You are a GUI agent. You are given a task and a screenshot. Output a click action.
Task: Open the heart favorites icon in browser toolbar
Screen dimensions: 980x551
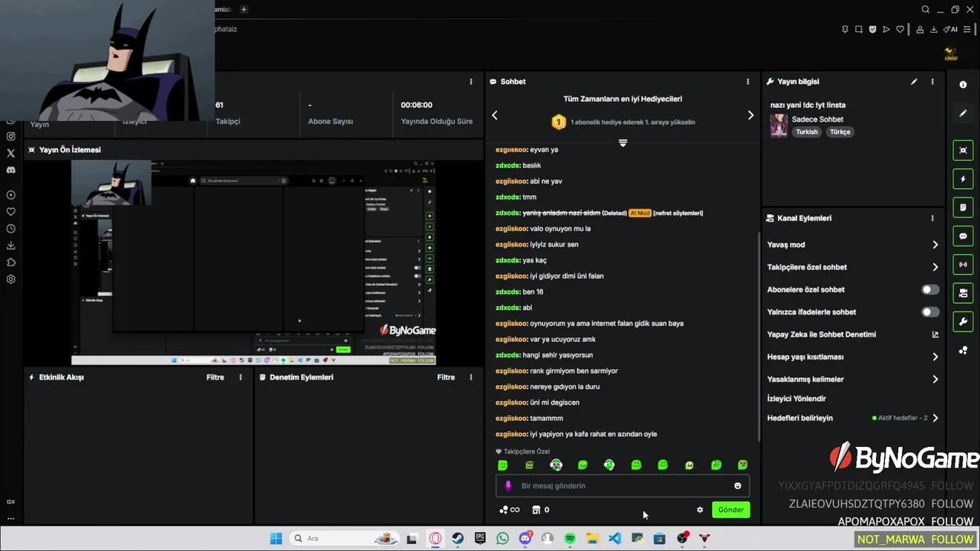(900, 29)
